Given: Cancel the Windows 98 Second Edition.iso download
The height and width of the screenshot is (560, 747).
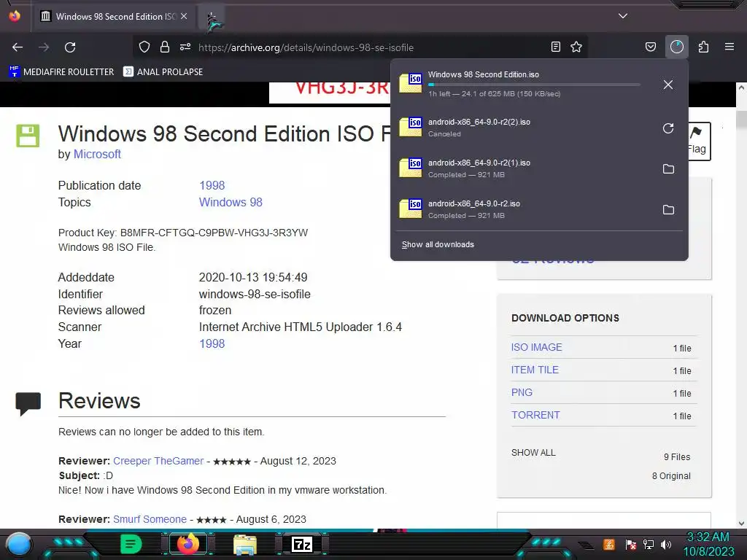Looking at the screenshot, I should [668, 85].
